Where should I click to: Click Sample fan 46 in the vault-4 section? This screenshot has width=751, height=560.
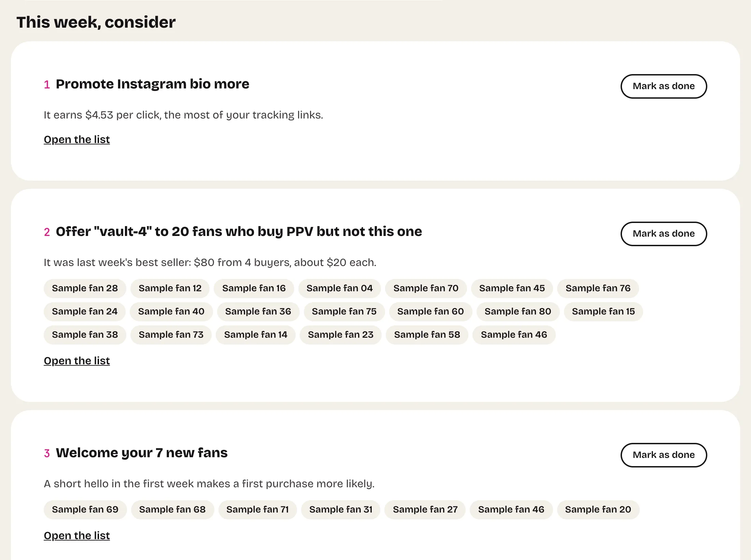[x=514, y=335]
